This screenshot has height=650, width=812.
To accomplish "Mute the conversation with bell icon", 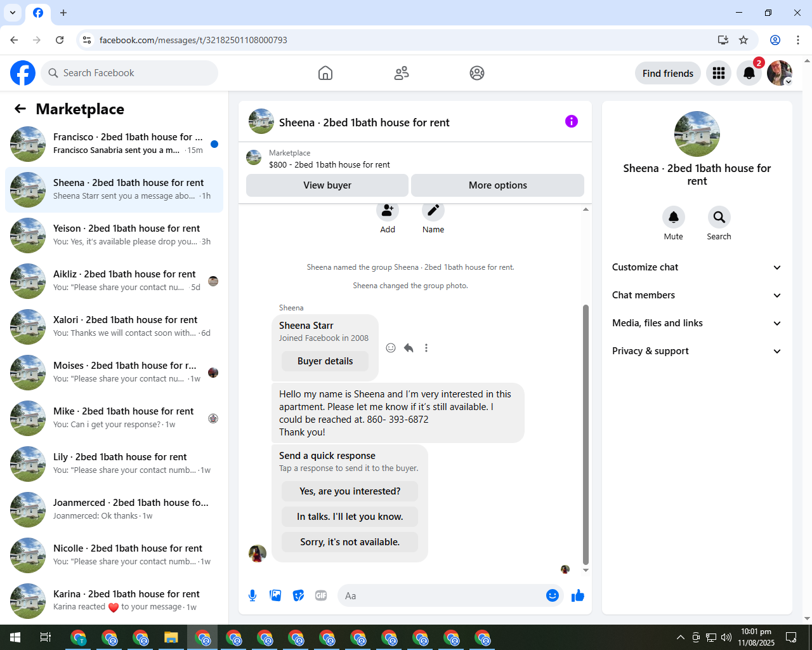I will [x=674, y=217].
